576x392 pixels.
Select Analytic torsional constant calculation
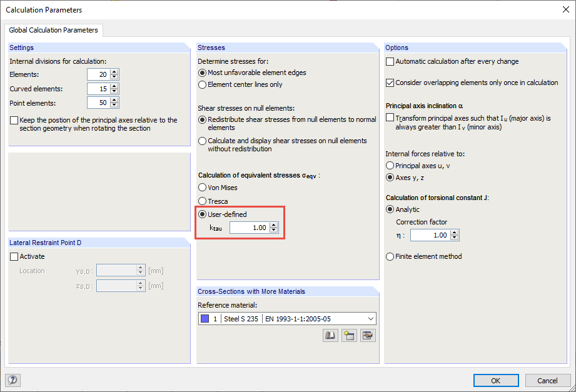(x=390, y=209)
